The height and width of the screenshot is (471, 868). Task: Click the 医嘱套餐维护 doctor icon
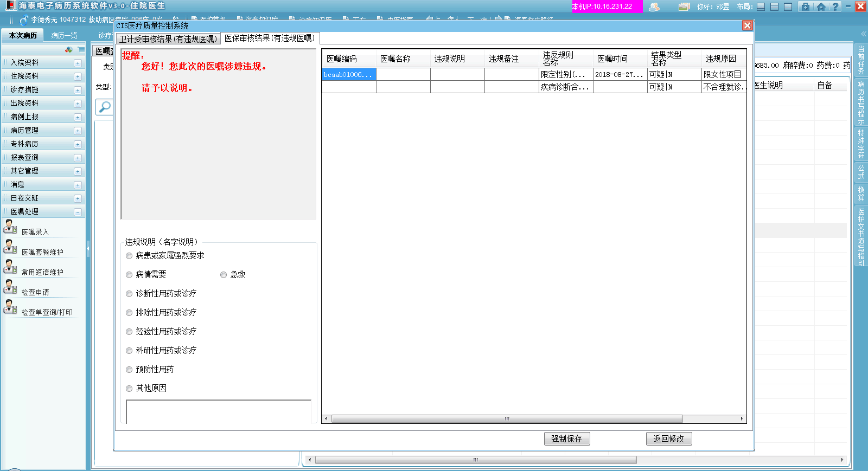click(10, 247)
